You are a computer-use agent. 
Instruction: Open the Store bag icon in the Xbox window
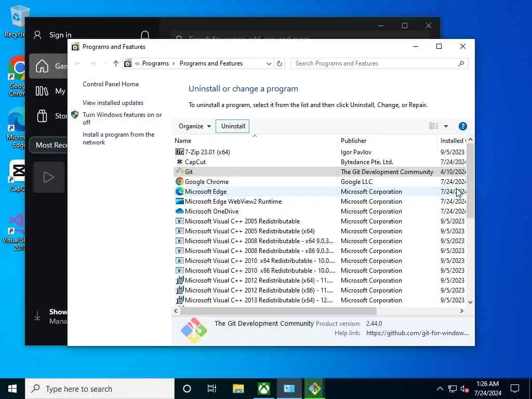[42, 116]
